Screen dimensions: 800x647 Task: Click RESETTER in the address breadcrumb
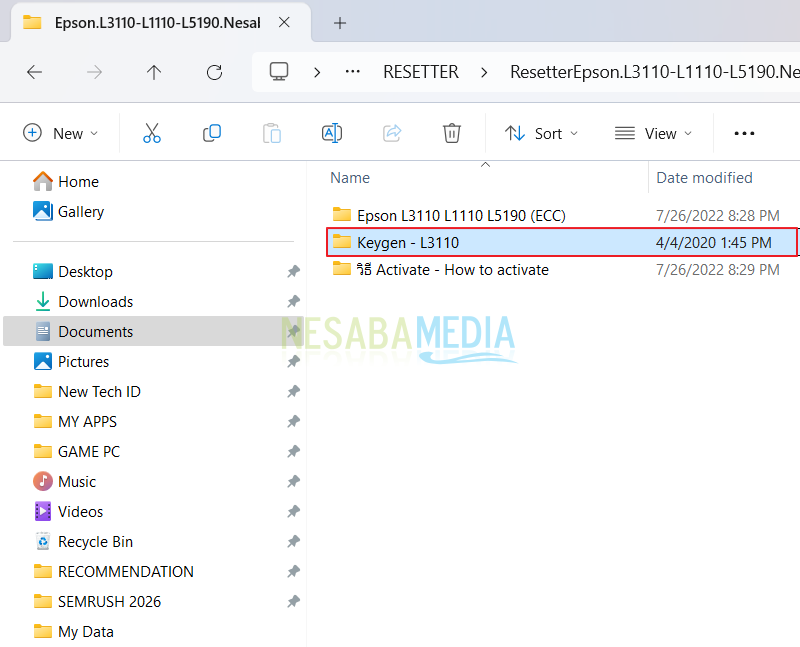[421, 72]
